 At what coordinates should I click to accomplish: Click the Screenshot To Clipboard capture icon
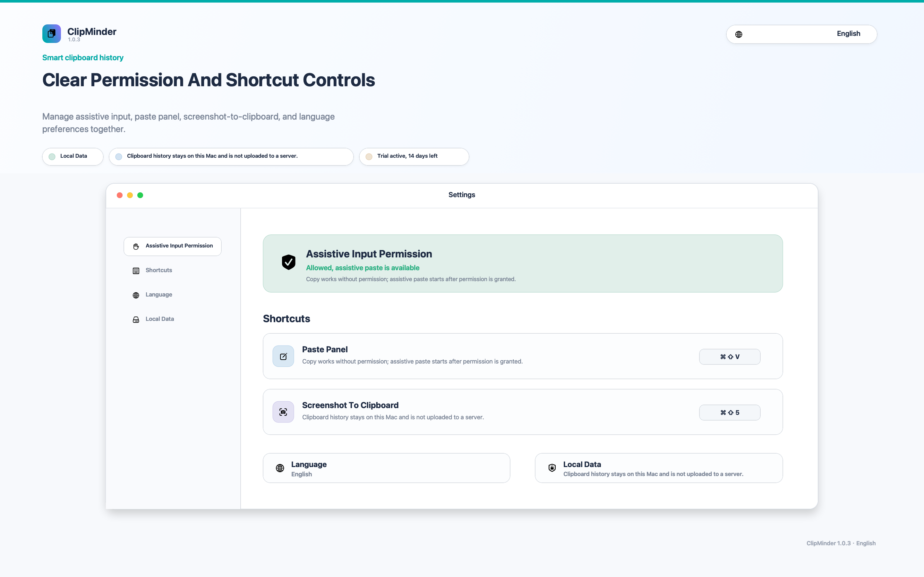point(283,412)
